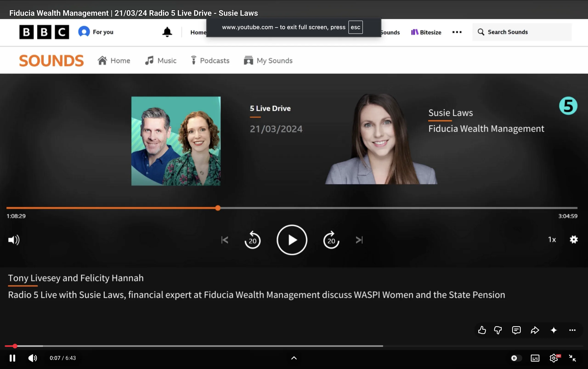This screenshot has height=369, width=588.
Task: Go to Sounds Home tab
Action: [x=114, y=61]
